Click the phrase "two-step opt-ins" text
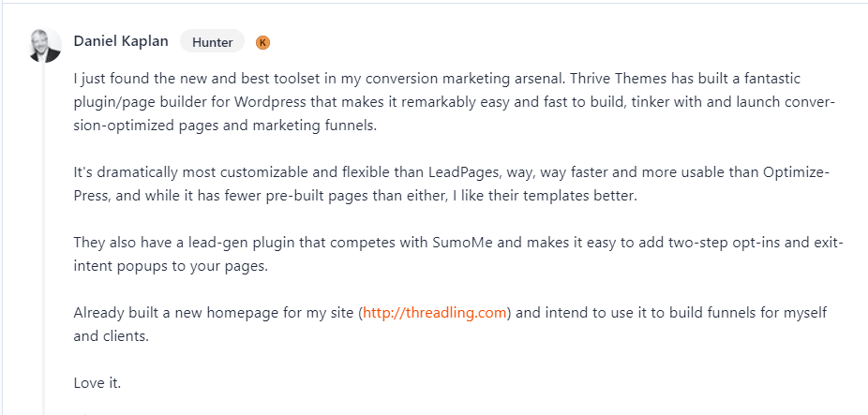This screenshot has height=415, width=868. 720,243
